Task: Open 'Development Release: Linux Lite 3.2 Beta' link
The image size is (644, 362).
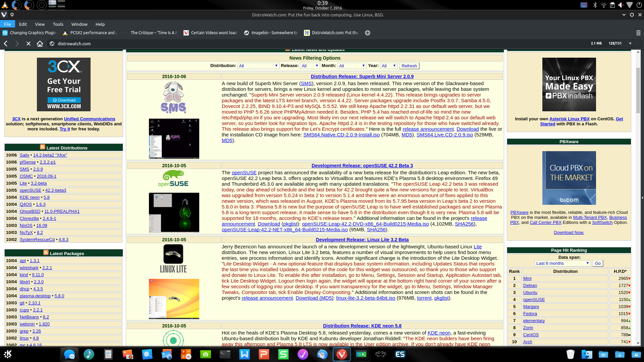Action: click(362, 240)
